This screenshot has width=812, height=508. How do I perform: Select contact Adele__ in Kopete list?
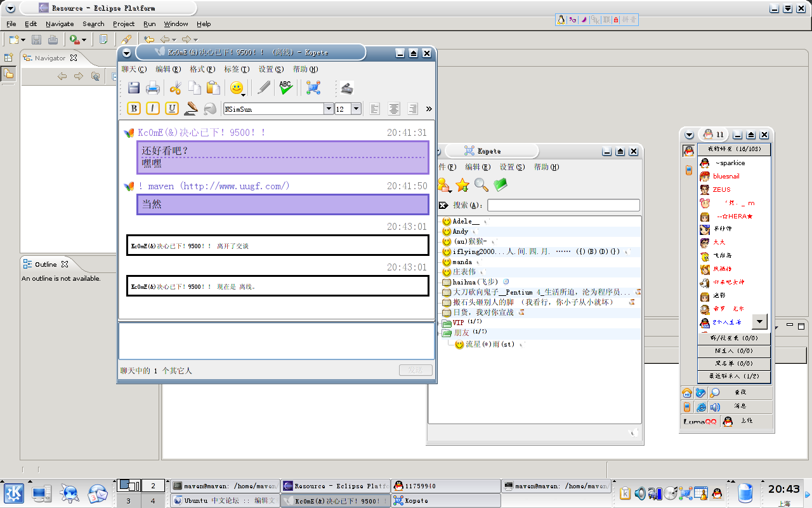(x=466, y=222)
